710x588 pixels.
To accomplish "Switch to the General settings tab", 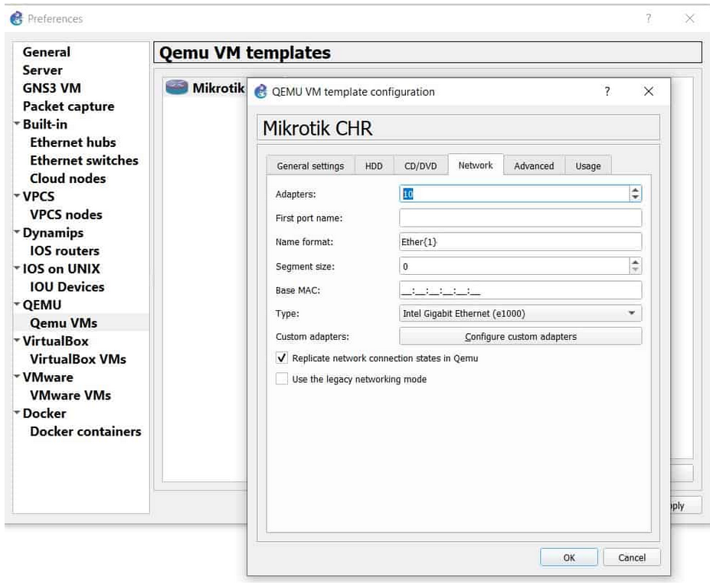I will 311,166.
